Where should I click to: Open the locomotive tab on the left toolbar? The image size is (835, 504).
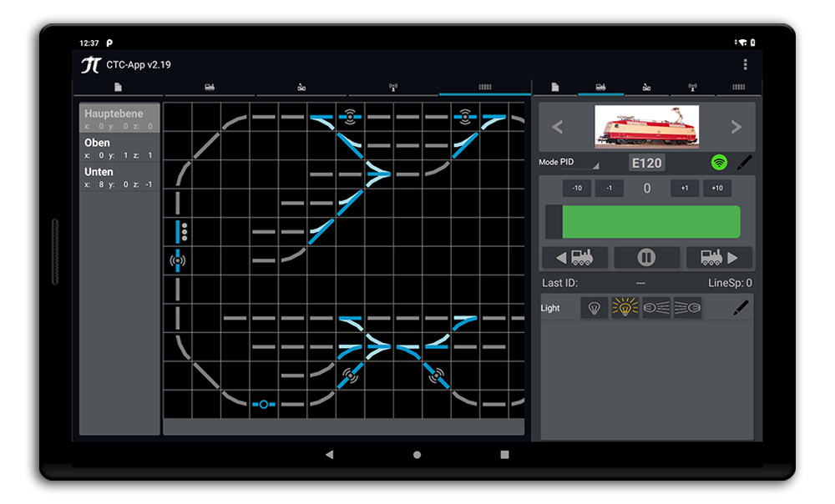210,86
